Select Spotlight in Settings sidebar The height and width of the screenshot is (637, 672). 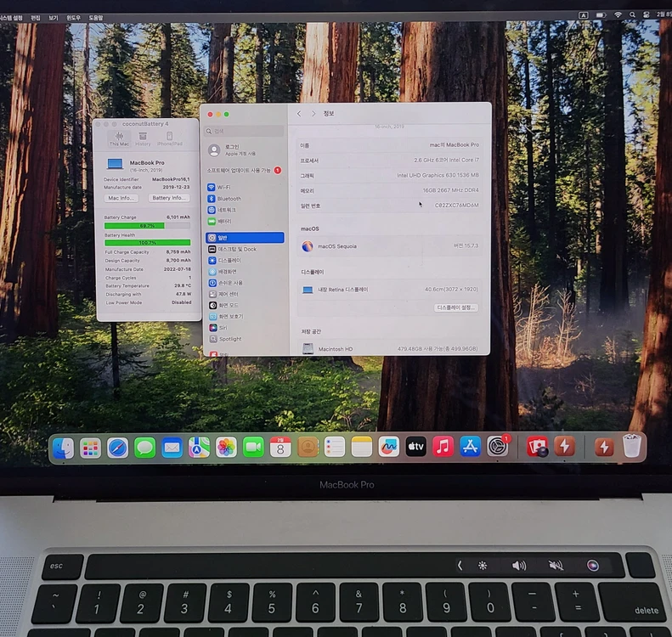(245, 339)
